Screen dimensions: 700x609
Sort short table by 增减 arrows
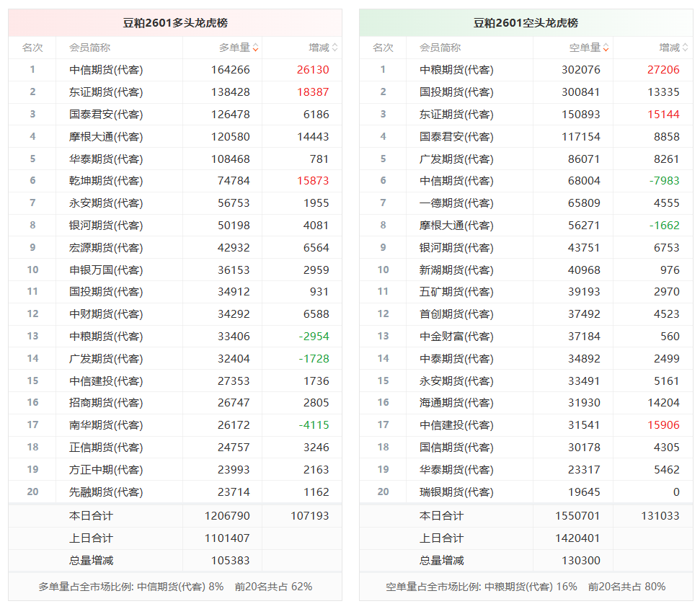(x=686, y=48)
